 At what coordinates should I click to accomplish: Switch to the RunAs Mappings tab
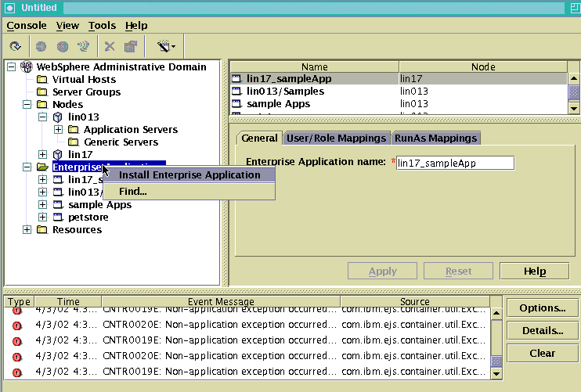435,138
